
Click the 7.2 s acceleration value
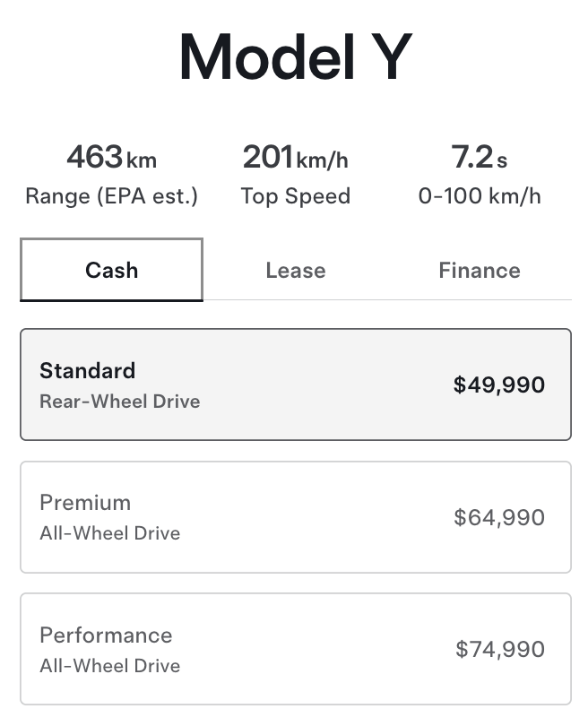[x=479, y=158]
